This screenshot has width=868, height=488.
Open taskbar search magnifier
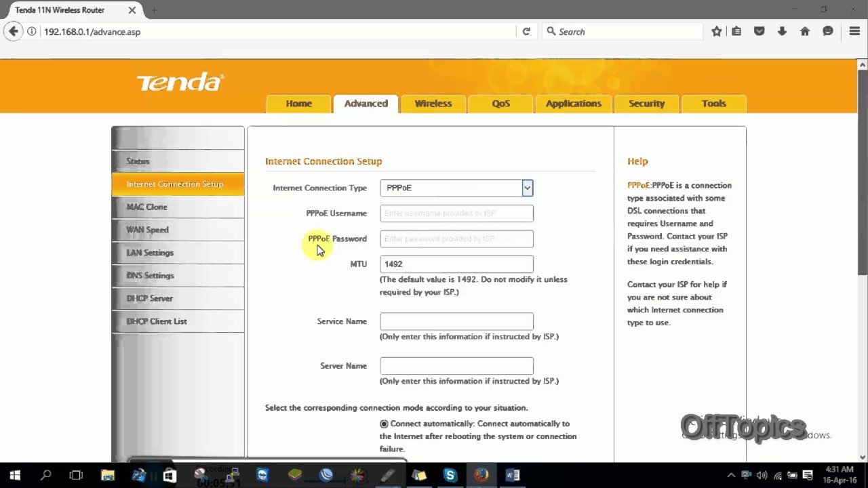(x=45, y=475)
